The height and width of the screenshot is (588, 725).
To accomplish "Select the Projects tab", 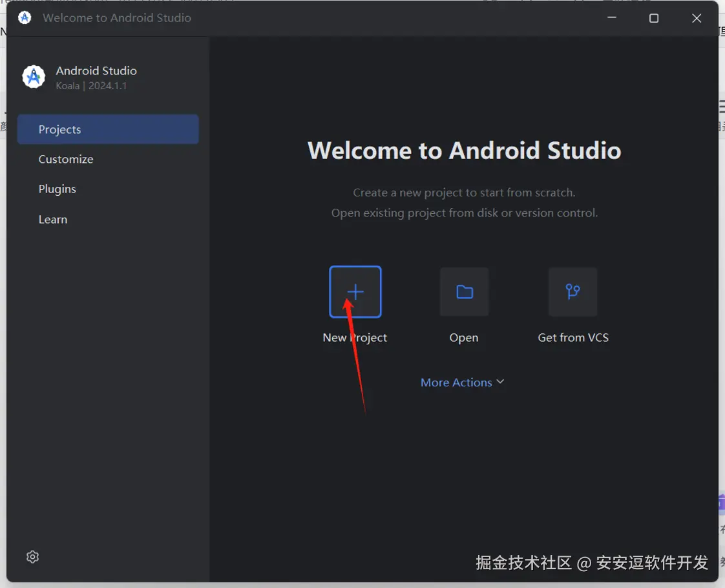I will (x=108, y=129).
